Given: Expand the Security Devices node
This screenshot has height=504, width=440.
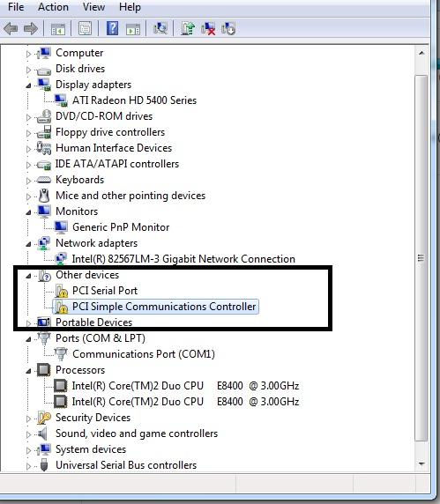Looking at the screenshot, I should 28,419.
